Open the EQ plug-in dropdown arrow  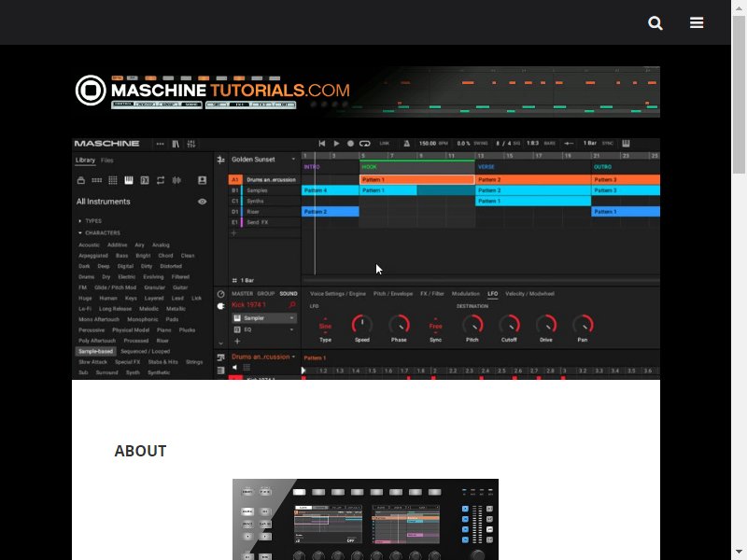291,329
